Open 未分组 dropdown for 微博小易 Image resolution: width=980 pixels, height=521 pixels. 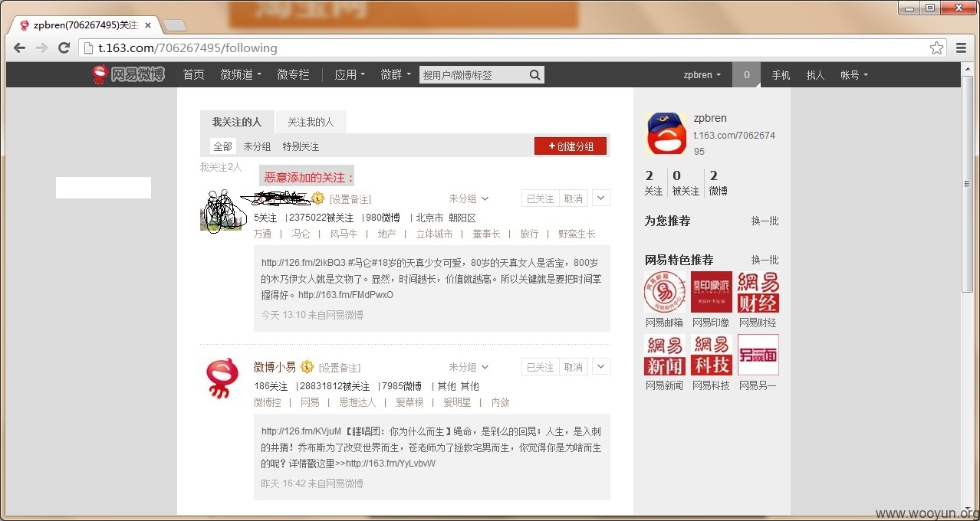pos(469,367)
